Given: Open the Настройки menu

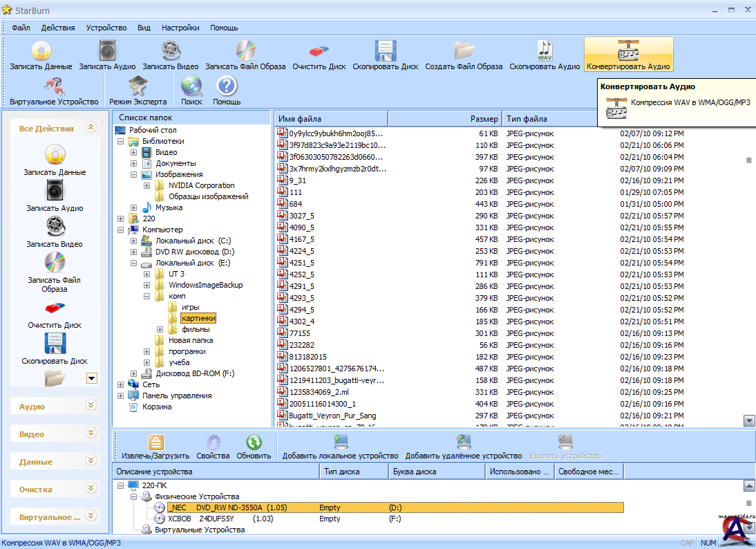Looking at the screenshot, I should pos(180,28).
